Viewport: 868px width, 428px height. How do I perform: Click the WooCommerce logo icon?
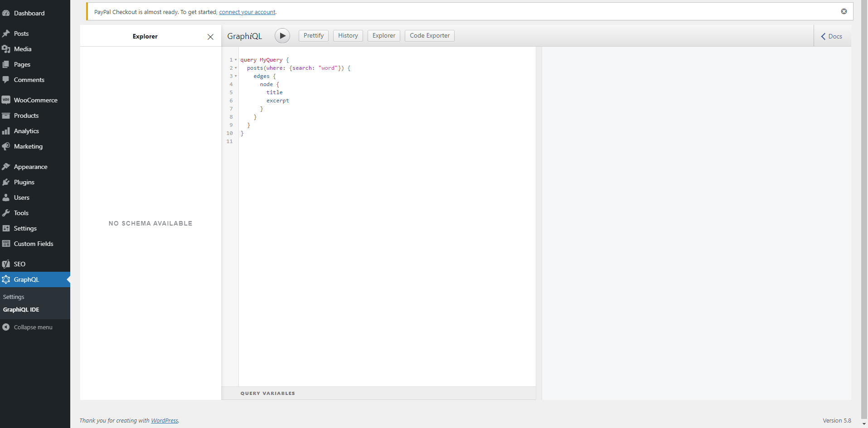(6, 100)
